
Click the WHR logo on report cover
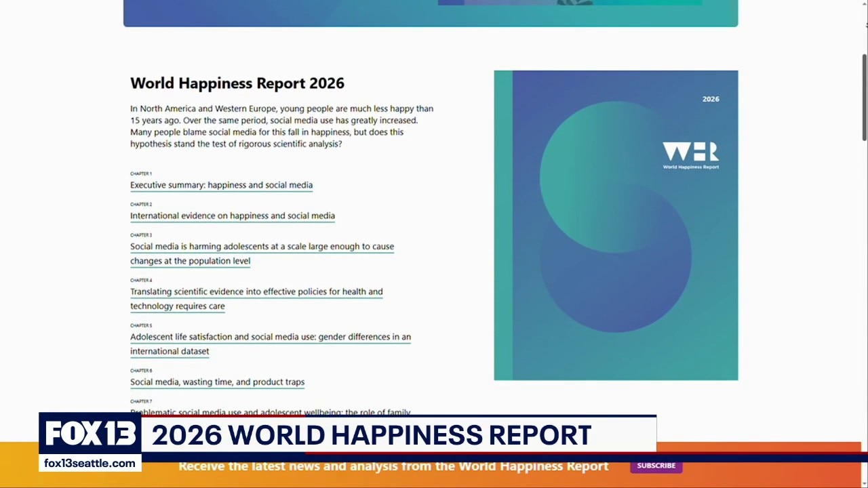(690, 155)
